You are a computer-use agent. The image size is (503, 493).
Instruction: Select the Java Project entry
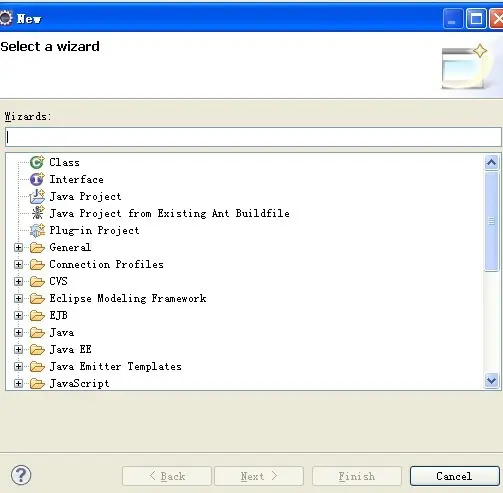85,196
